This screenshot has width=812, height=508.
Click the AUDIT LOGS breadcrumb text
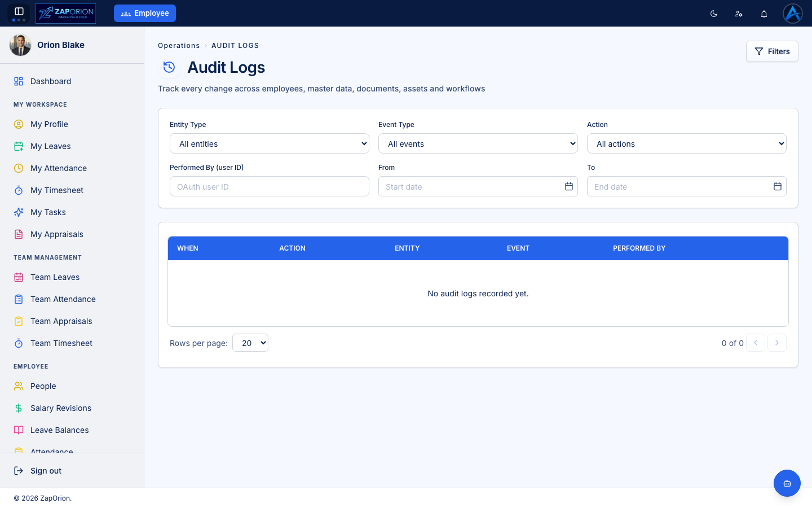click(x=235, y=46)
